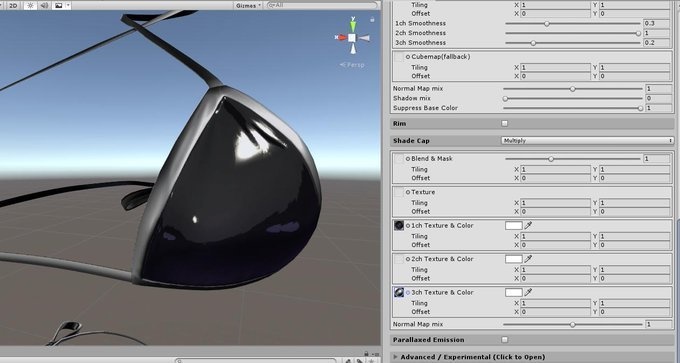The image size is (680, 363).
Task: Click 1ch Texture Tiling Y field
Action: (635, 236)
